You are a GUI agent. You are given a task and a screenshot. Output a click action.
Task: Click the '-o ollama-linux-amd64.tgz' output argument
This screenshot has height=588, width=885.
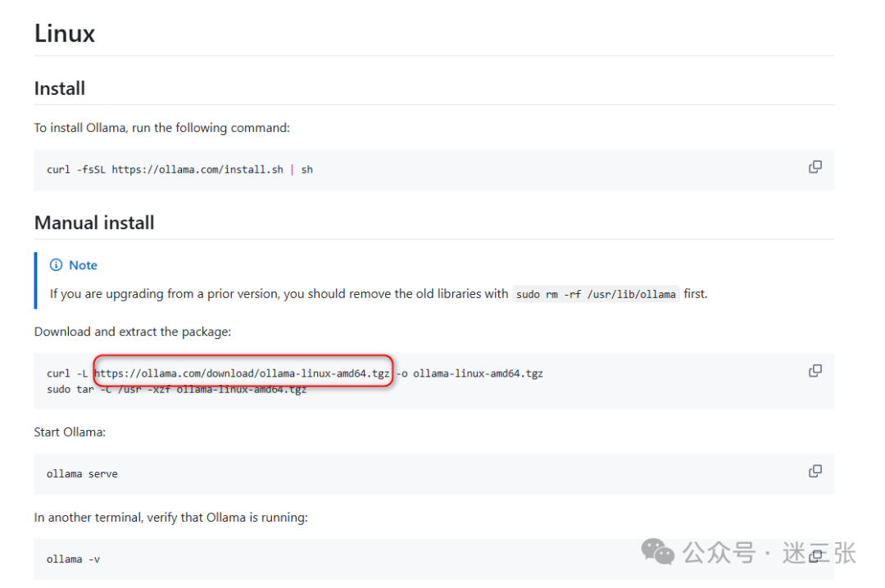coord(470,373)
